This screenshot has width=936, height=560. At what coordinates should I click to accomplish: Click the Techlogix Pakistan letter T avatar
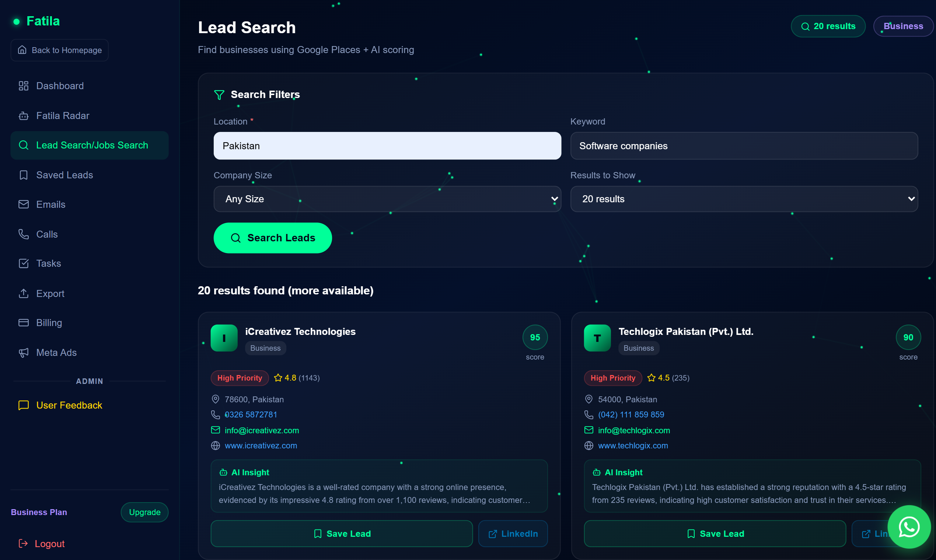point(597,338)
